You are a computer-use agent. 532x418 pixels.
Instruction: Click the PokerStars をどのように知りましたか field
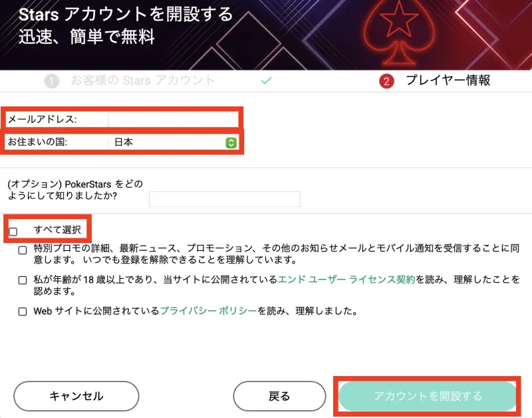(225, 199)
